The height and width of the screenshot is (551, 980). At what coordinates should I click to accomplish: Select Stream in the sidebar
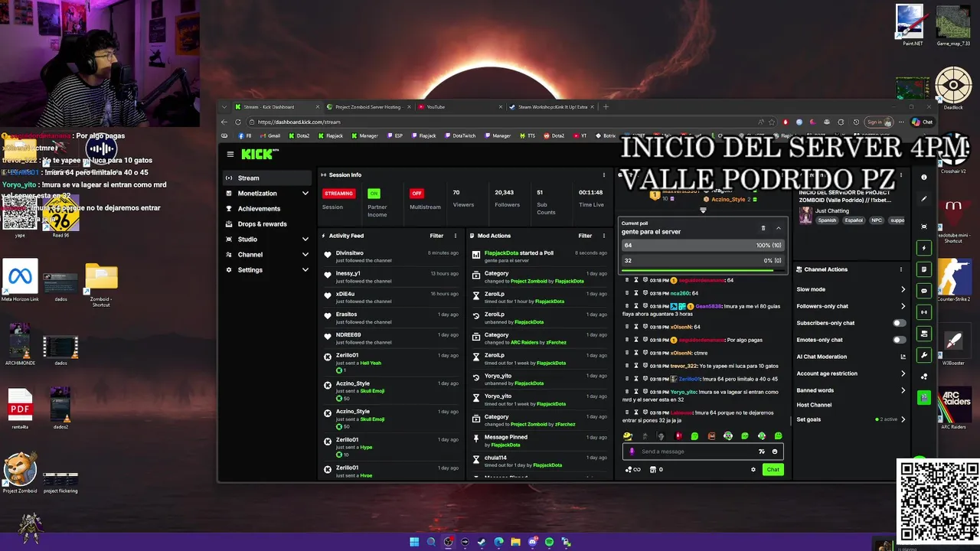(267, 178)
